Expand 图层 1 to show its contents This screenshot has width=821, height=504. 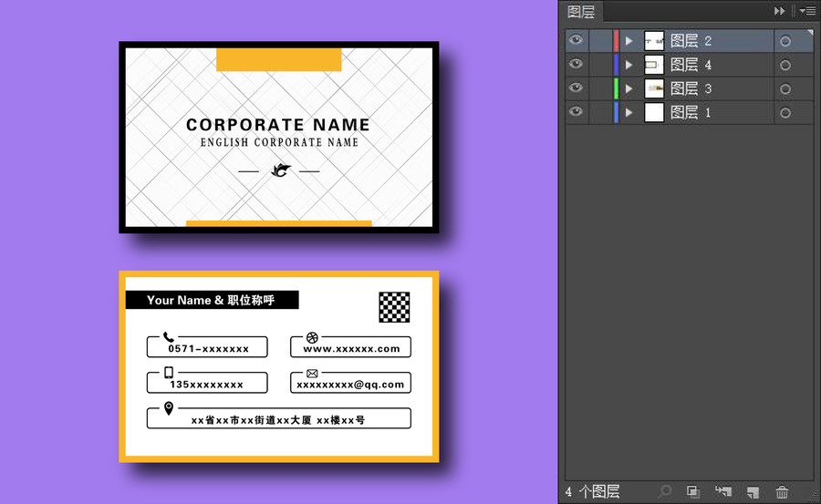click(x=629, y=112)
